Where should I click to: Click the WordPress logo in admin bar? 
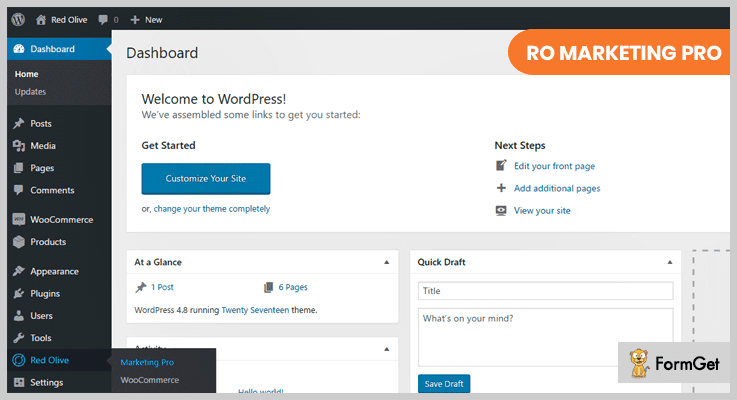click(x=18, y=19)
